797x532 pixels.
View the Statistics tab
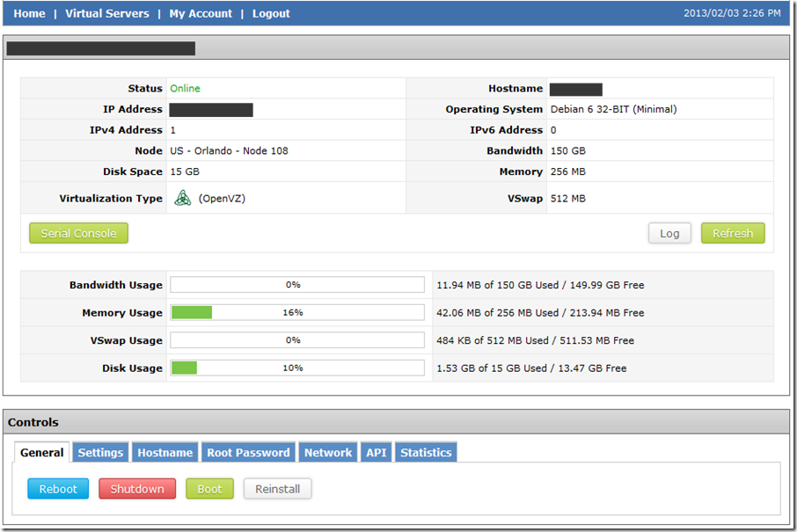point(426,452)
